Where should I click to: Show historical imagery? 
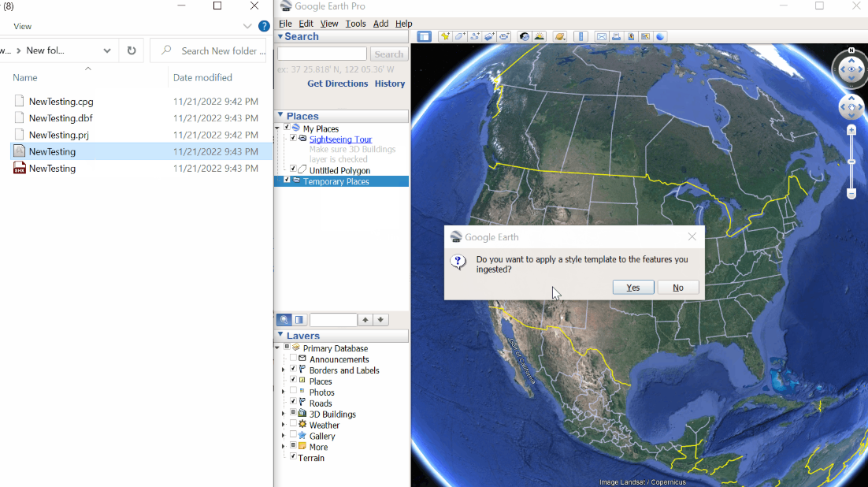(x=523, y=36)
